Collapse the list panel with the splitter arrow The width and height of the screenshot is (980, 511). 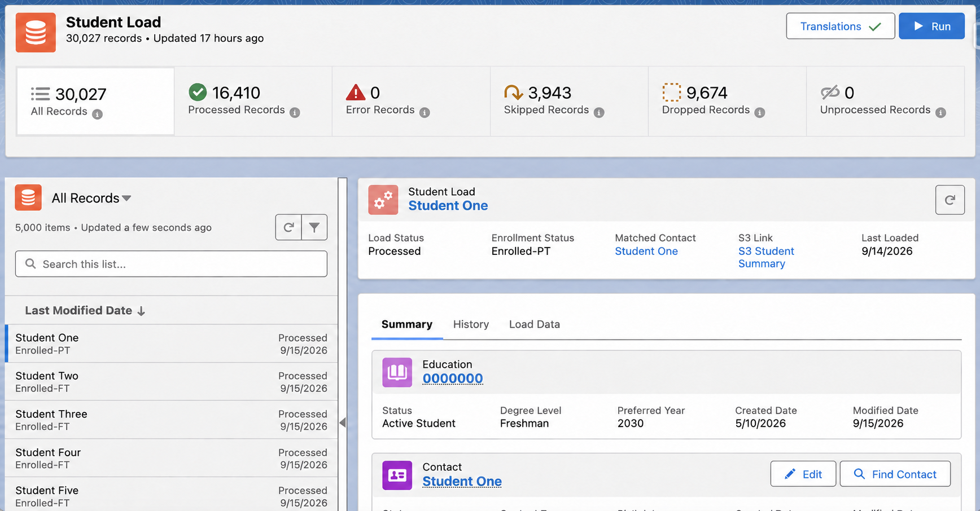pyautogui.click(x=343, y=422)
